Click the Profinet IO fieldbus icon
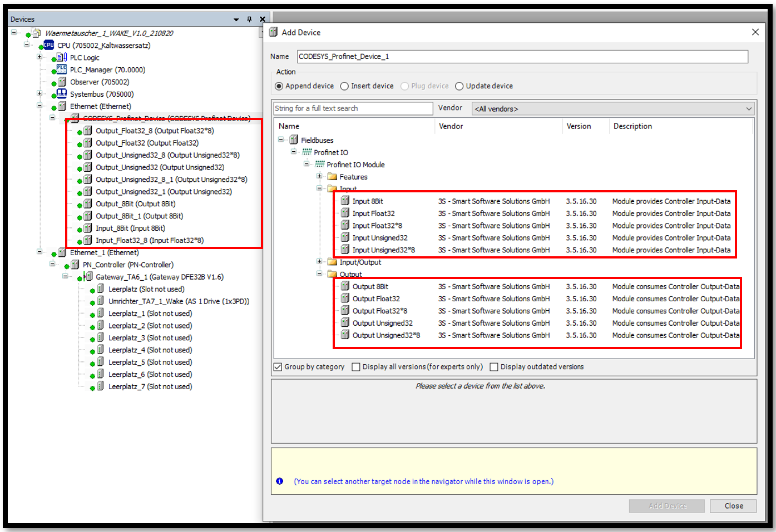The image size is (776, 532). [307, 152]
